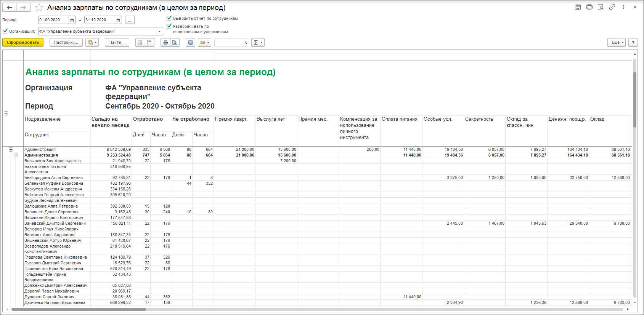Click the organization name field
This screenshot has width=644, height=315.
[97, 32]
